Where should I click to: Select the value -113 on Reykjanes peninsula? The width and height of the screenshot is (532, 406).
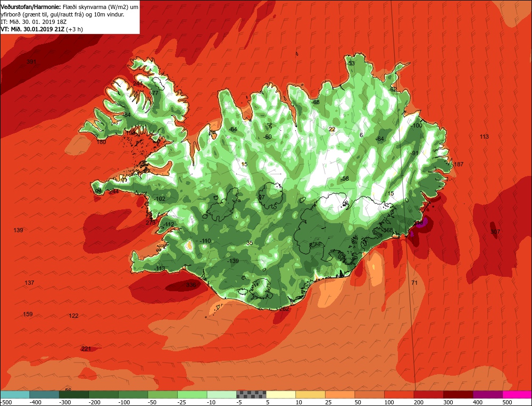[x=160, y=268]
